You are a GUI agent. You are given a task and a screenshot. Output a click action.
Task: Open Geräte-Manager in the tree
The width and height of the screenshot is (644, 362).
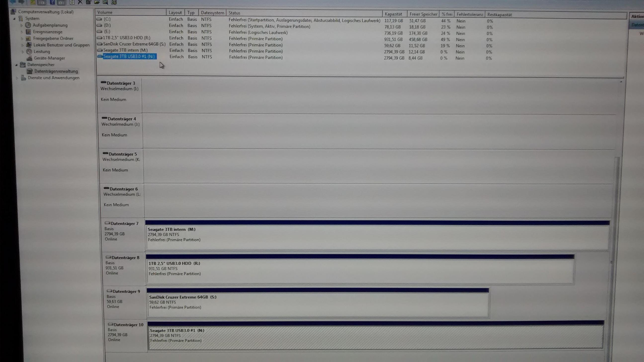[x=49, y=58]
